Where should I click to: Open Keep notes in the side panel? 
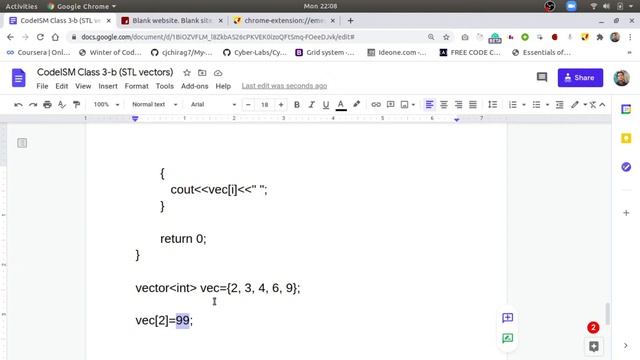[626, 138]
